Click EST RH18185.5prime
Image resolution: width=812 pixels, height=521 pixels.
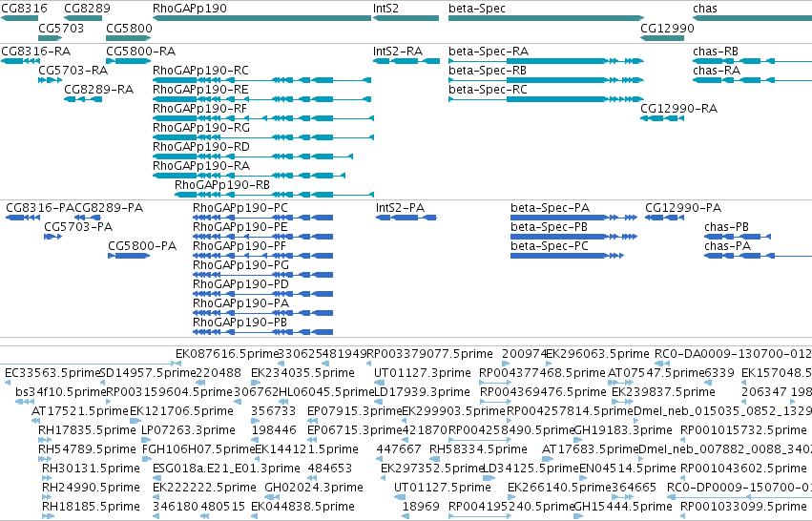[x=91, y=507]
